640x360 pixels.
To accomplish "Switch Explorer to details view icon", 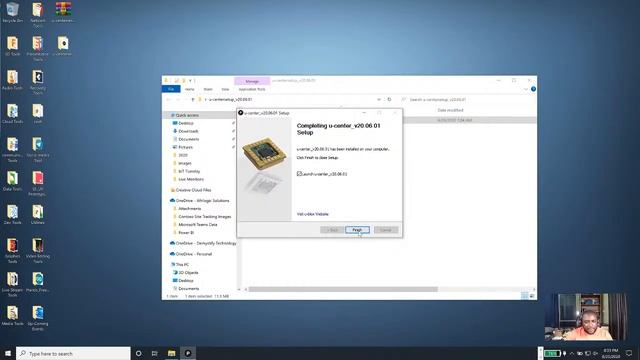I will (x=524, y=296).
